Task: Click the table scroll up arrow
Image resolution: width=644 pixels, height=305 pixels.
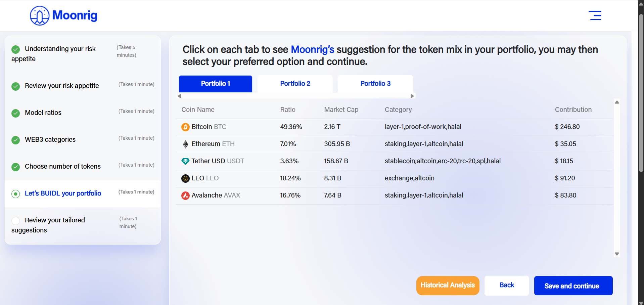Action: tap(617, 102)
